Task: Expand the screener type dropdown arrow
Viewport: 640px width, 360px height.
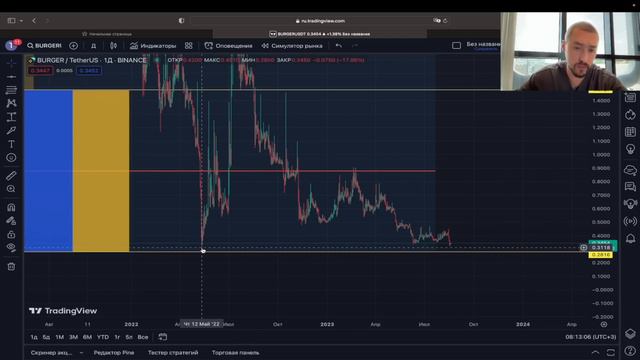Action: click(81, 353)
